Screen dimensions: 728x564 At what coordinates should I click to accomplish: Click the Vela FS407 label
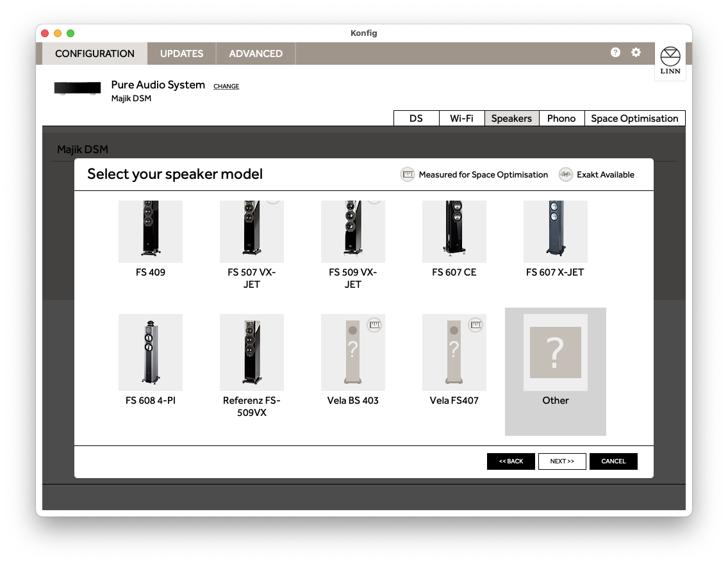[454, 401]
